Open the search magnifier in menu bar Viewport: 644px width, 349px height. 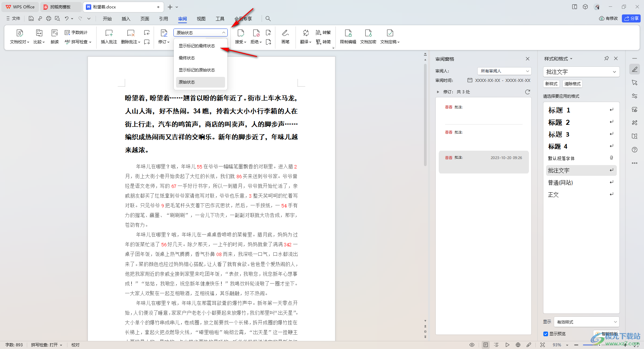[268, 18]
